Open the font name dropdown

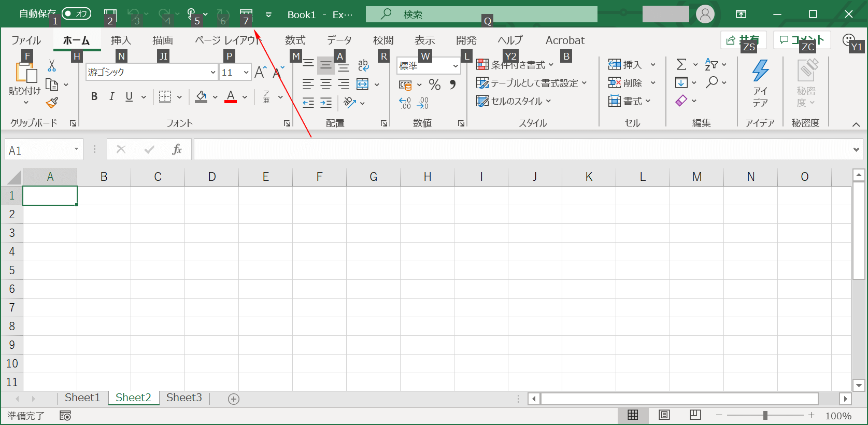pos(212,73)
